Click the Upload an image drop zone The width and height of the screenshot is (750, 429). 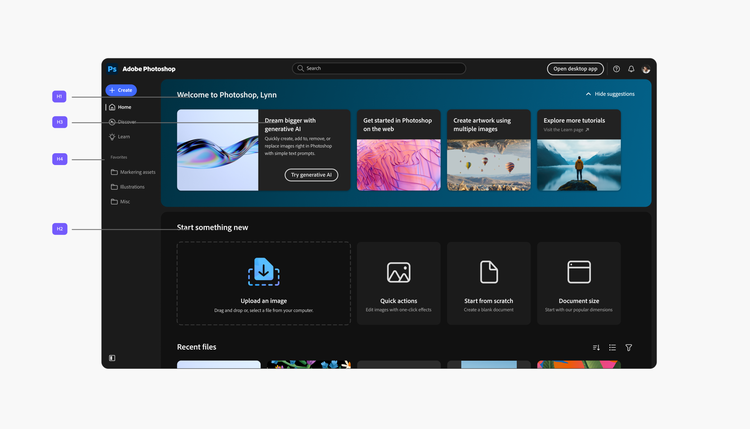[264, 283]
